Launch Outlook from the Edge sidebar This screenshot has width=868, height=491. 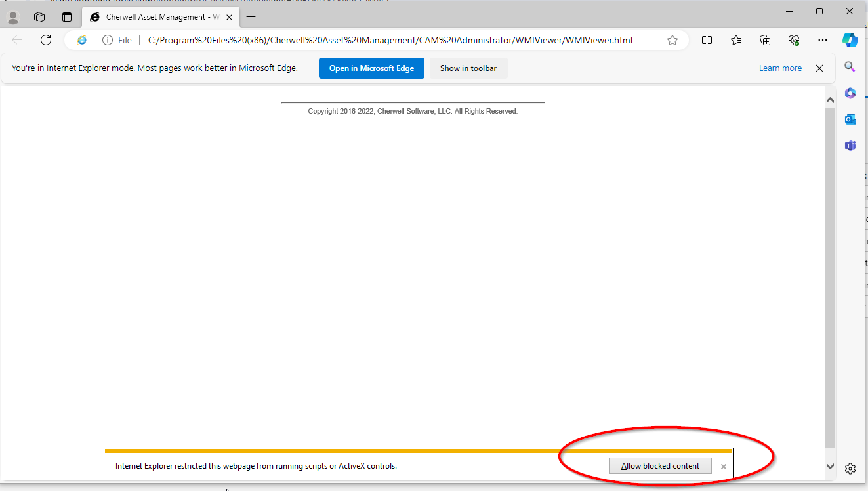click(850, 119)
